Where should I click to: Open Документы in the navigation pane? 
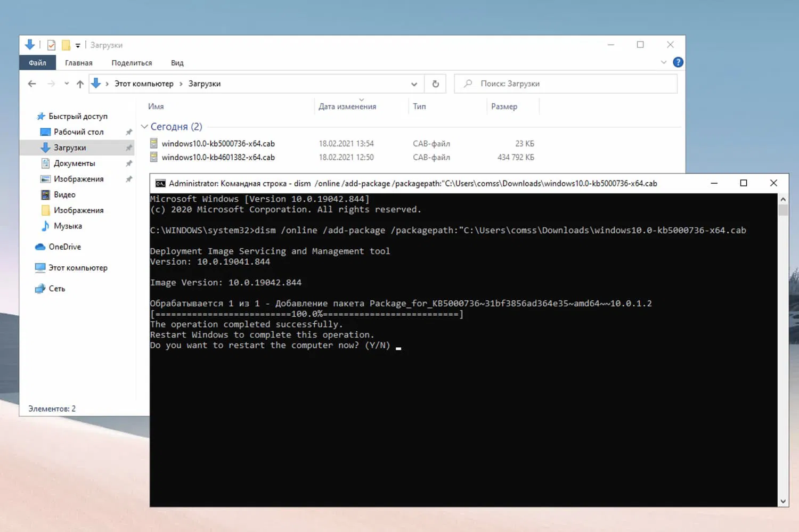pyautogui.click(x=74, y=163)
